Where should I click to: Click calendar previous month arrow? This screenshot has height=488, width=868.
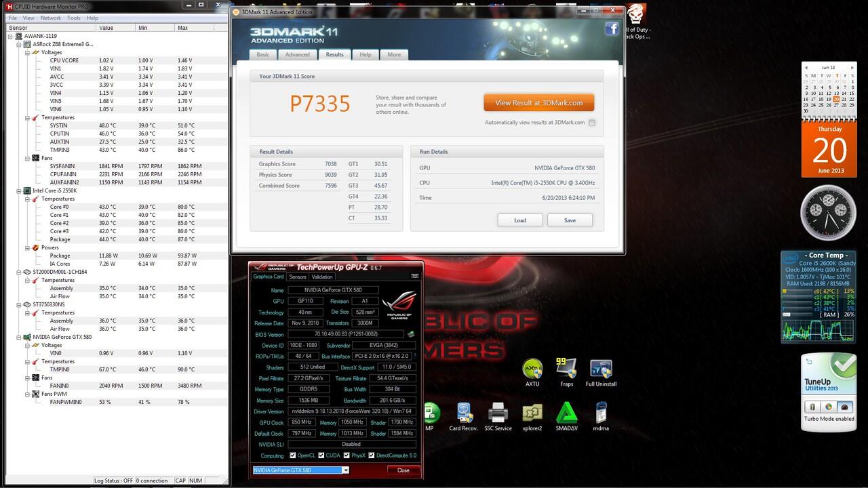pyautogui.click(x=806, y=68)
